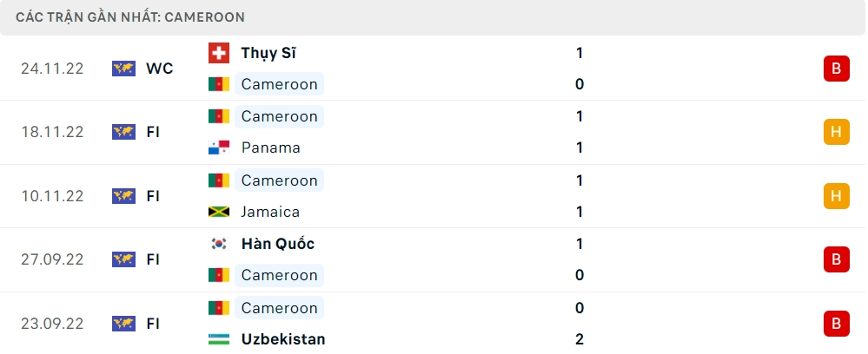Open the Thụy Sĩ team link
The height and width of the screenshot is (354, 868).
coord(268,53)
